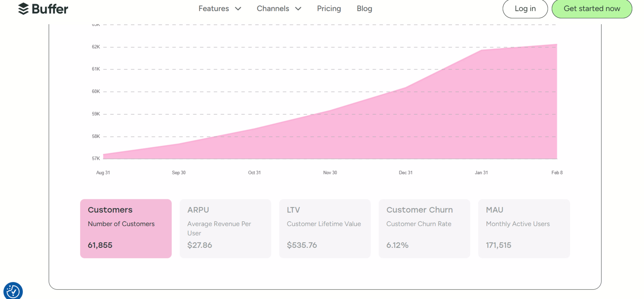The height and width of the screenshot is (299, 644).
Task: Click the 62K y-axis label
Action: tap(96, 47)
